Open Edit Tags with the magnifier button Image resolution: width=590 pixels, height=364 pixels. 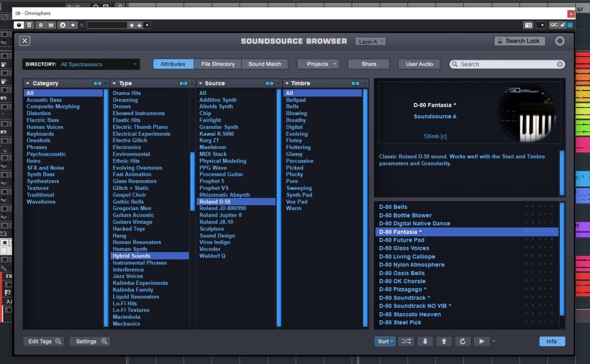[x=44, y=342]
